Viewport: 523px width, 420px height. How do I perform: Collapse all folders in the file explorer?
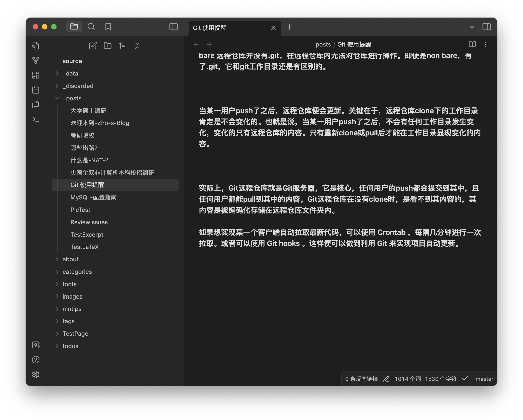[x=137, y=46]
